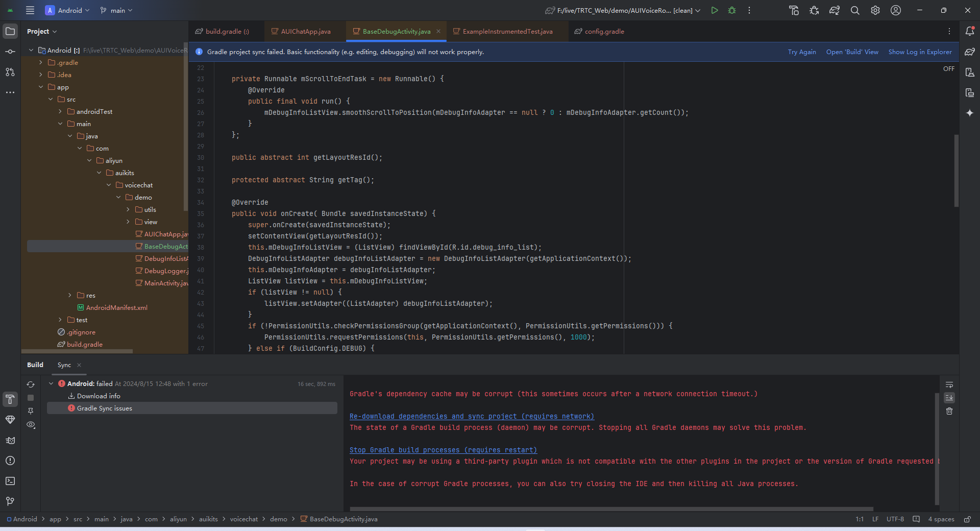Select Gradle Sync issues row
This screenshot has height=531, width=980.
[192, 408]
